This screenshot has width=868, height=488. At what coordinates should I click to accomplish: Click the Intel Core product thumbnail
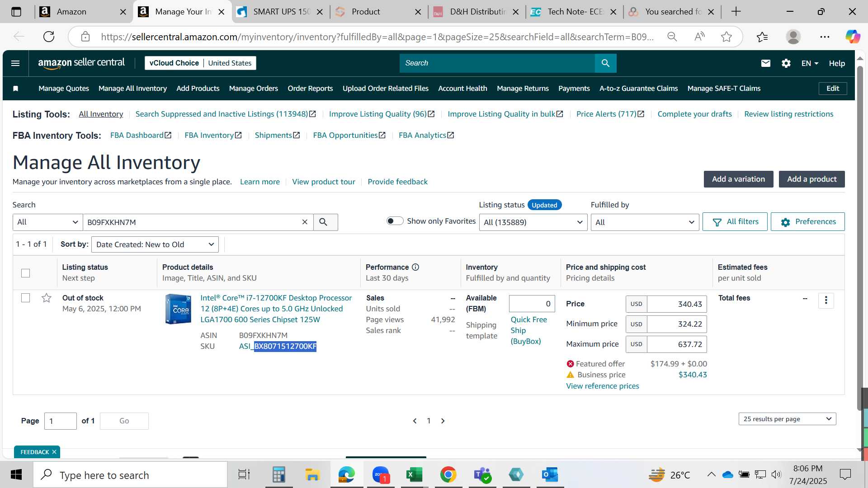178,309
